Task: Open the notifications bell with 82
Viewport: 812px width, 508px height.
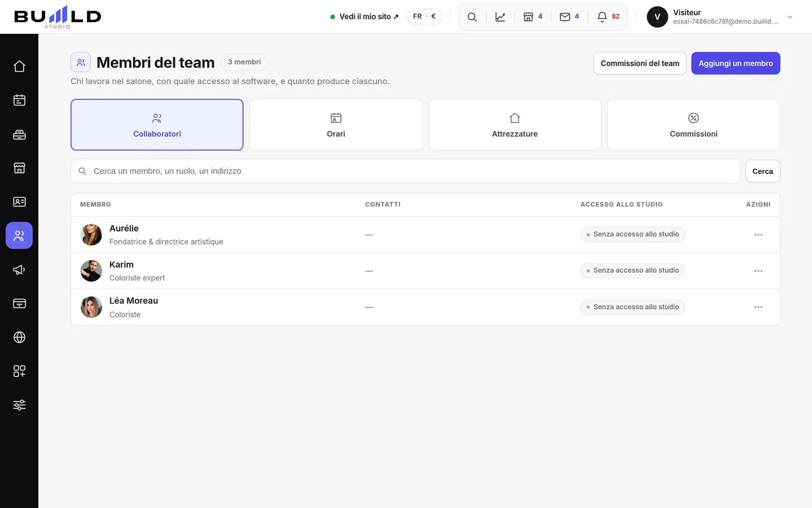Action: [608, 17]
